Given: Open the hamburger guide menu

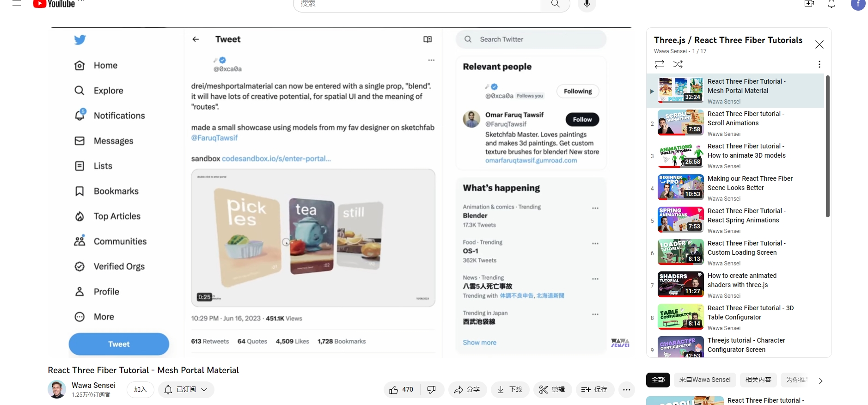Looking at the screenshot, I should click(x=17, y=3).
